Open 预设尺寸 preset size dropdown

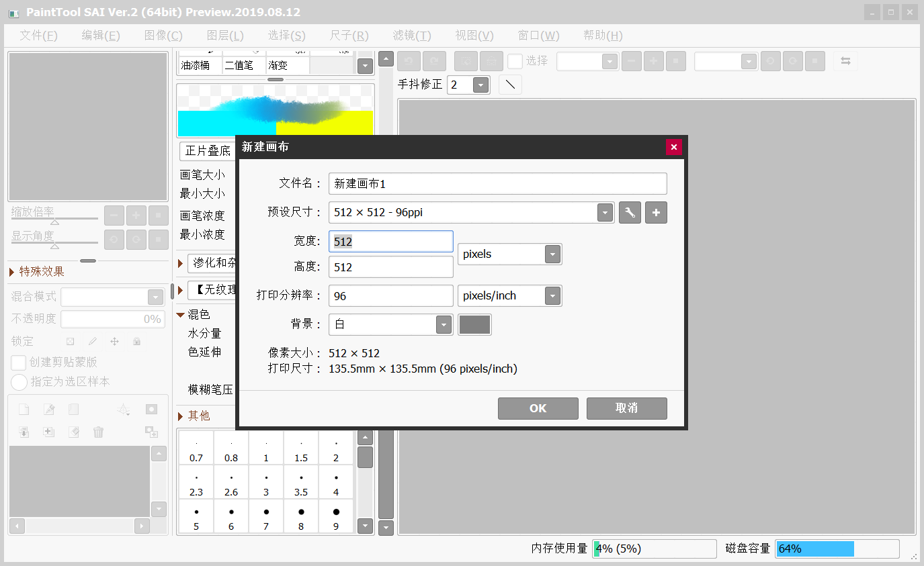tap(605, 213)
